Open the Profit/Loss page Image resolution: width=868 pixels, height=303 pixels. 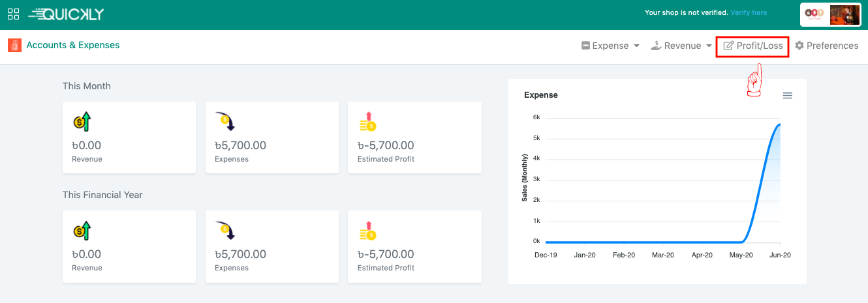[752, 46]
